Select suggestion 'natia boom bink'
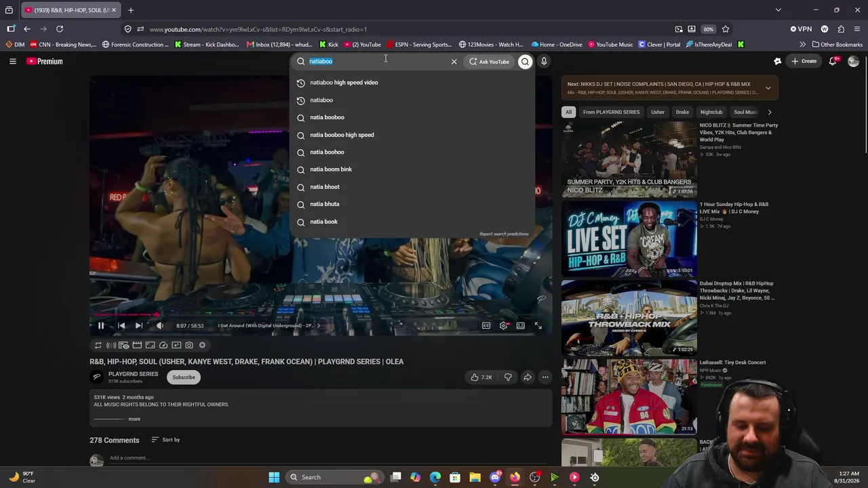 tap(412, 169)
